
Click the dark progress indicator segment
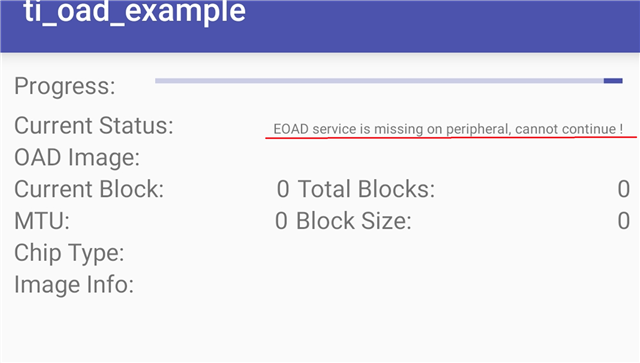613,81
